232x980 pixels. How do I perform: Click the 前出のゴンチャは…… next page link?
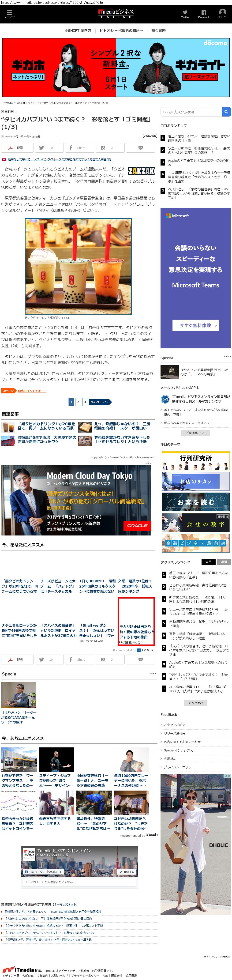pos(32,391)
